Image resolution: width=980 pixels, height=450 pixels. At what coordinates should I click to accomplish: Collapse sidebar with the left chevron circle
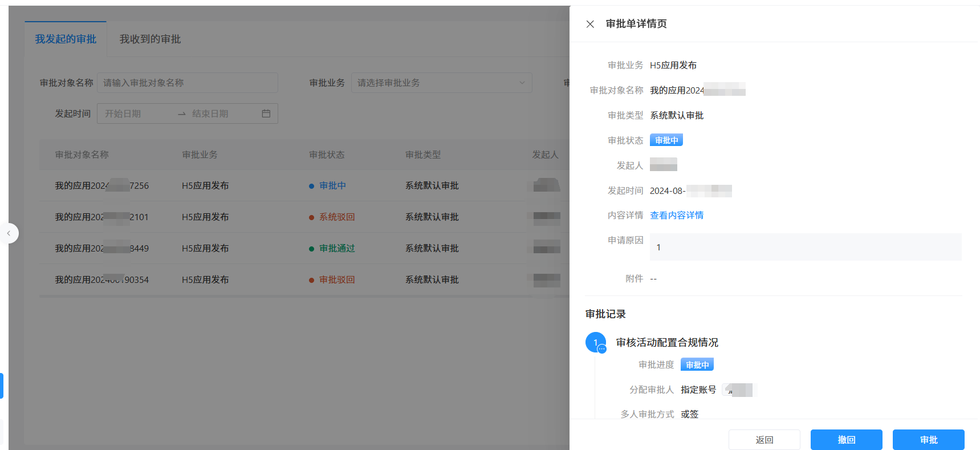point(9,233)
